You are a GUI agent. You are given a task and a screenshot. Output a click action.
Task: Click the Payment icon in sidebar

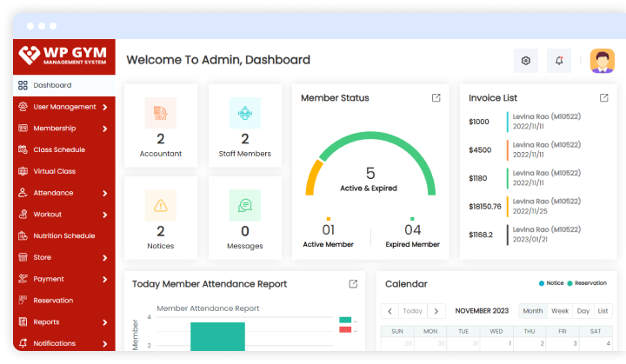pyautogui.click(x=23, y=279)
